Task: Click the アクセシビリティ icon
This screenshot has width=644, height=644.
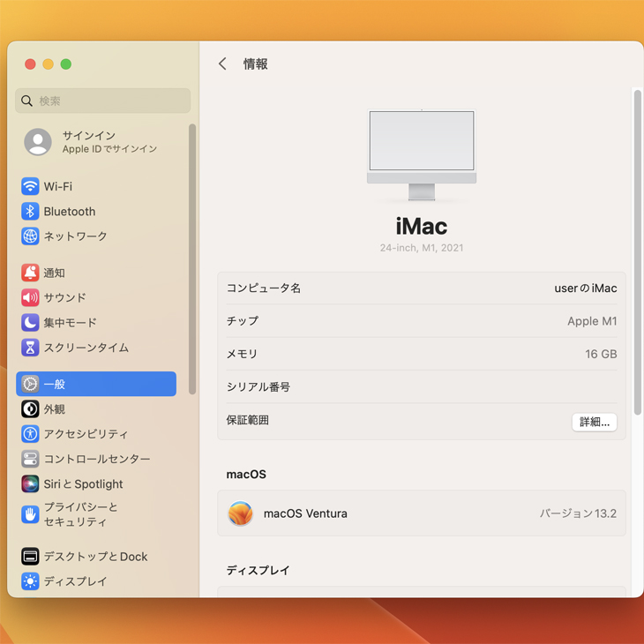Action: pyautogui.click(x=30, y=434)
